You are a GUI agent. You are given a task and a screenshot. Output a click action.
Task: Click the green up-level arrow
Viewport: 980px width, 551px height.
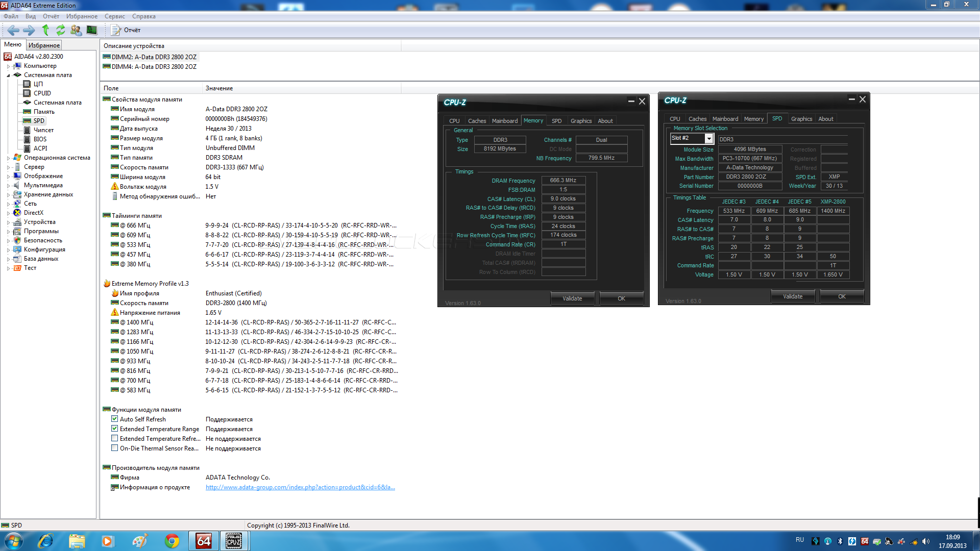tap(45, 30)
